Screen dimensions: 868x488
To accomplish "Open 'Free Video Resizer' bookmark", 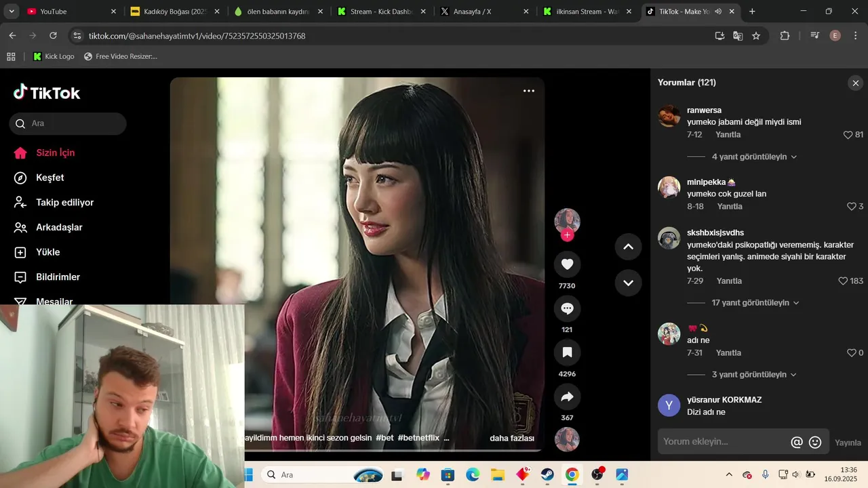I will tap(120, 56).
